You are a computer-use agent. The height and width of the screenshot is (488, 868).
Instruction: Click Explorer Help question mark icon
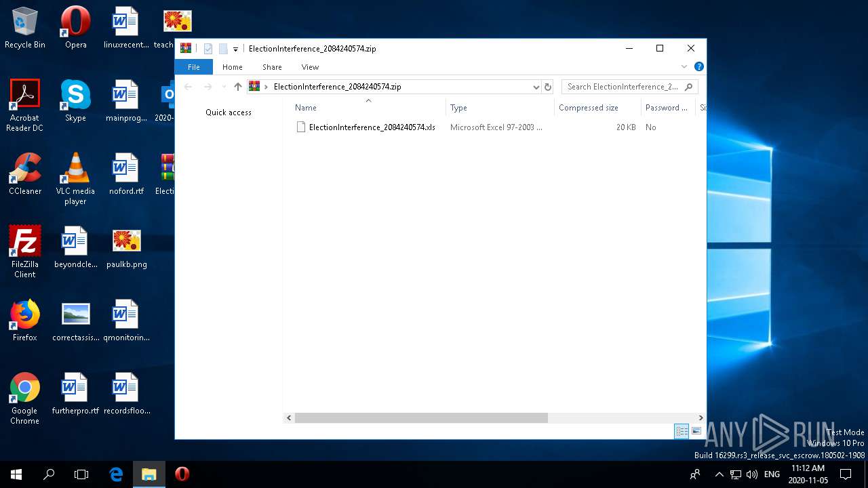coord(699,66)
